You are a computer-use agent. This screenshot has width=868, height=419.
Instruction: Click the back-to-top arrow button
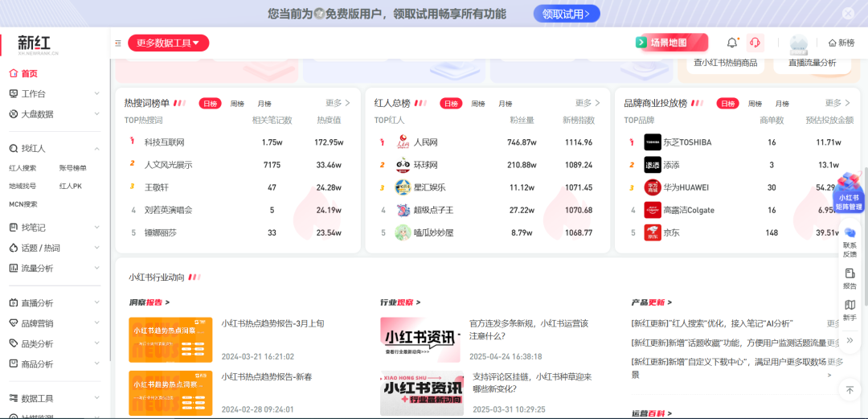coord(850,389)
